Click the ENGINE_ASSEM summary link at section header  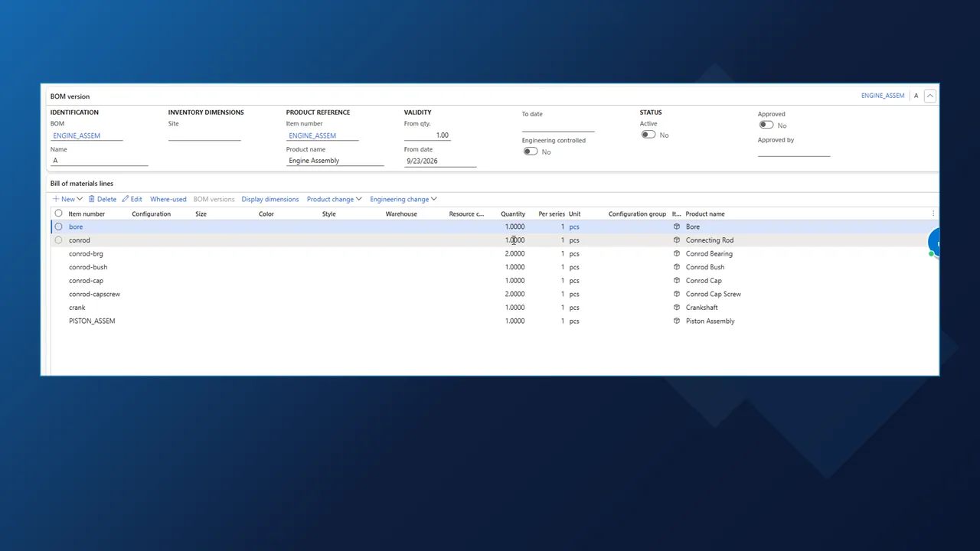[x=883, y=96]
